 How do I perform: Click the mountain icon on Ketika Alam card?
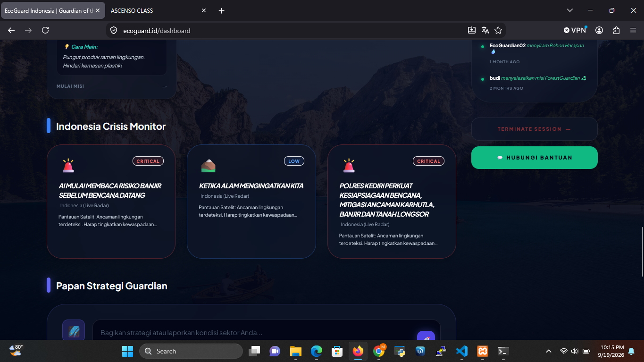point(208,165)
